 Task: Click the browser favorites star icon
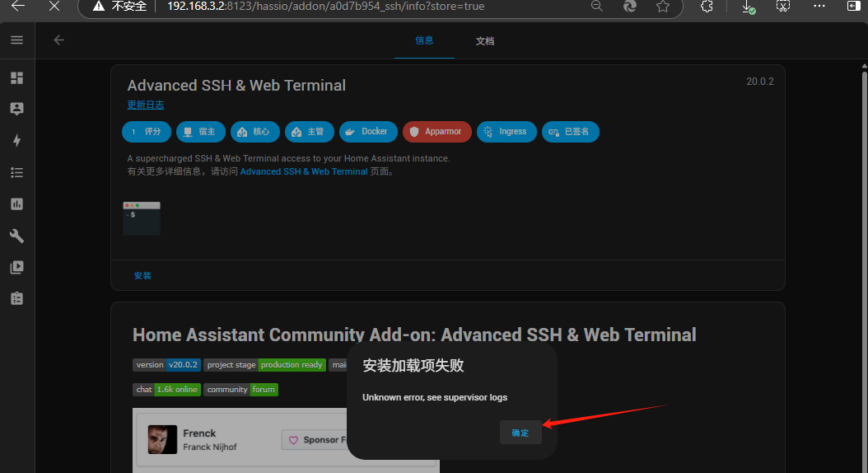pyautogui.click(x=663, y=7)
